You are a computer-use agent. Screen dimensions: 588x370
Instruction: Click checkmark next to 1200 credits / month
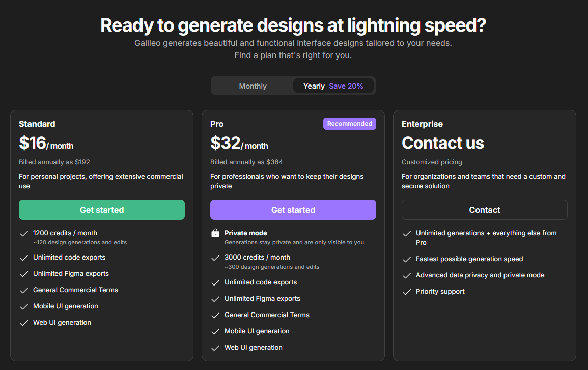tap(23, 233)
